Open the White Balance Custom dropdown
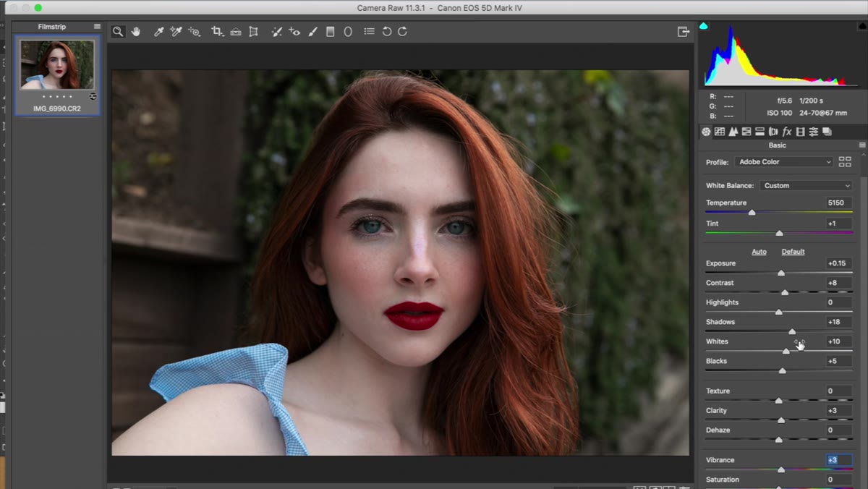Screen dimensions: 868x489 click(x=807, y=186)
